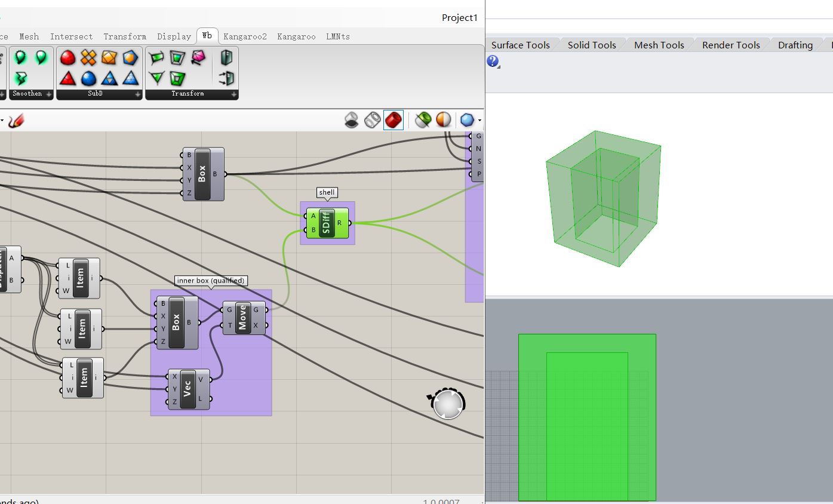Image resolution: width=833 pixels, height=504 pixels.
Task: Select the green downward triangle Transform icon
Action: (x=157, y=78)
